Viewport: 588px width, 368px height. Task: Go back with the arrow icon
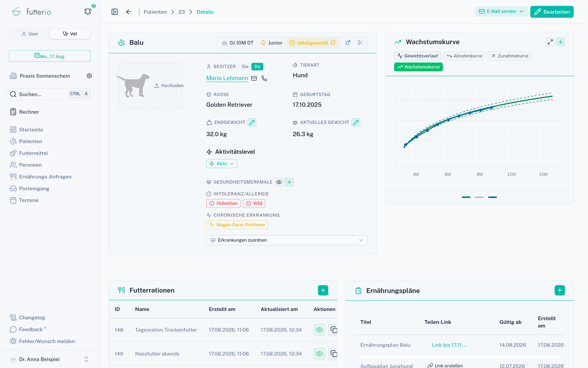[129, 12]
